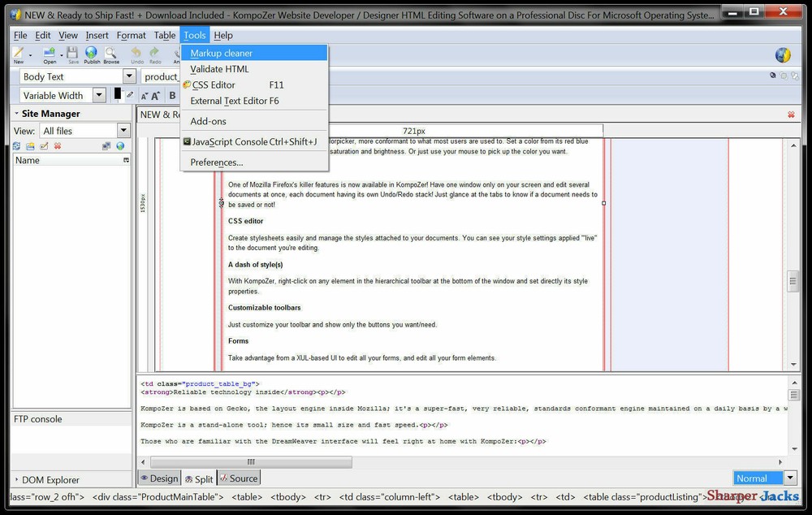Image resolution: width=812 pixels, height=515 pixels.
Task: Toggle bold formatting with the B button
Action: pos(172,95)
